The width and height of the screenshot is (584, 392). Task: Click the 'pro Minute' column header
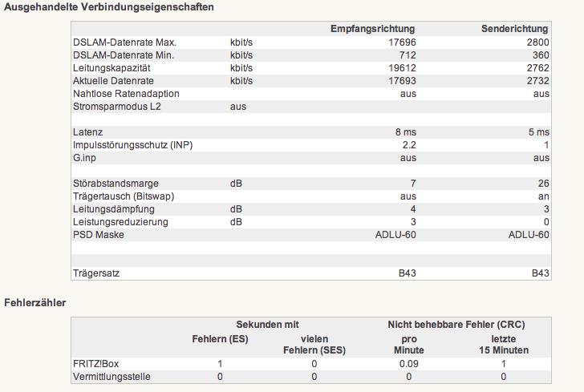pos(409,345)
